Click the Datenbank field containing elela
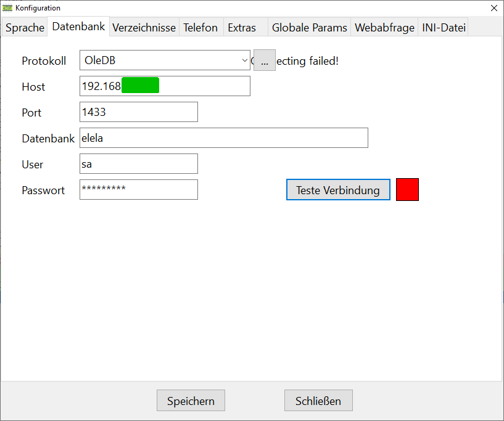Screen dimensions: 504x421 click(x=224, y=137)
